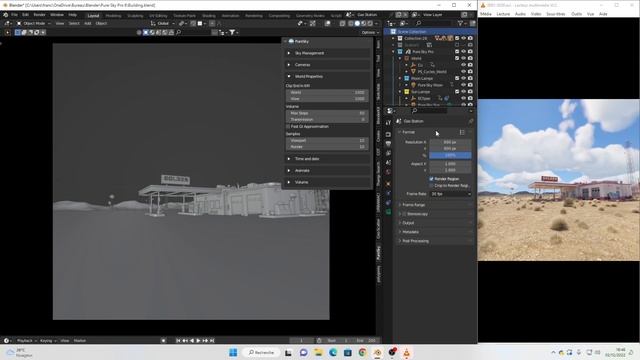
Task: Open File Explorer from taskbar
Action: point(318,353)
